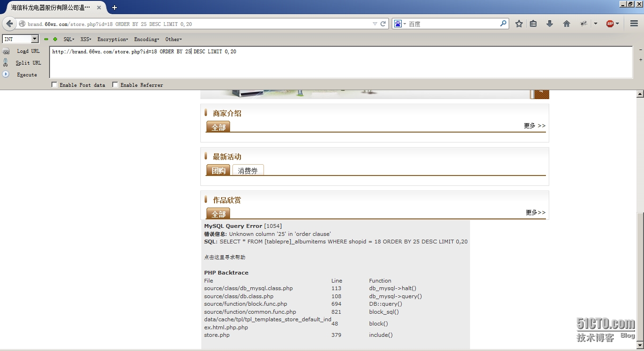Open a new tab with the plus button
This screenshot has width=644, height=351.
point(115,8)
